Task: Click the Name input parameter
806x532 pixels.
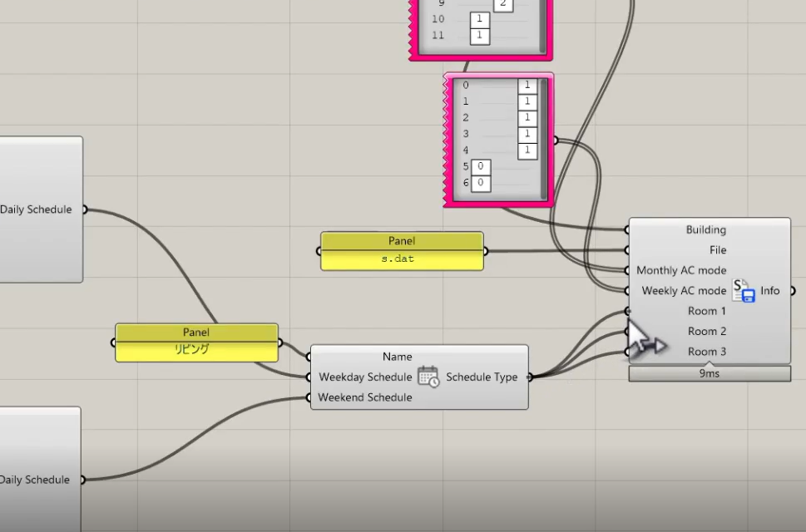Action: click(397, 357)
